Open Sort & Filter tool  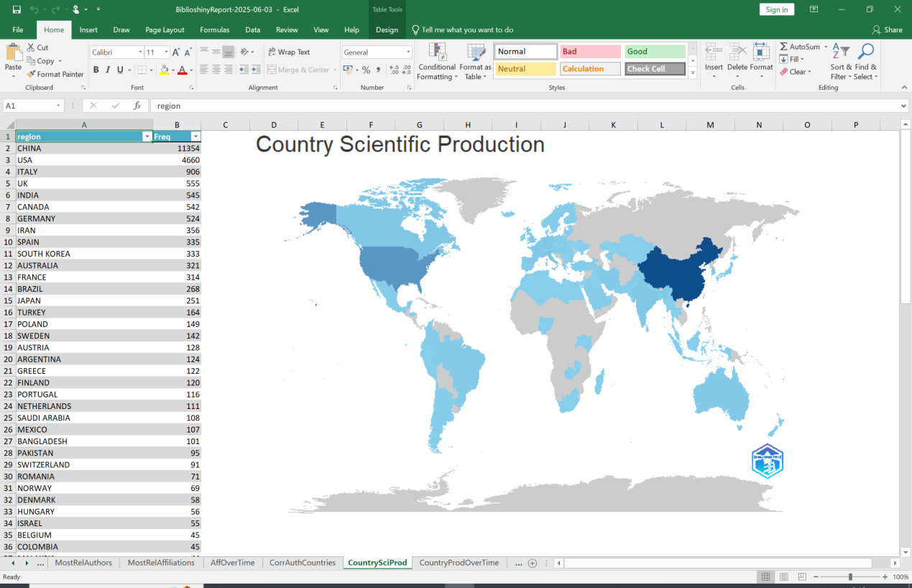pyautogui.click(x=840, y=52)
